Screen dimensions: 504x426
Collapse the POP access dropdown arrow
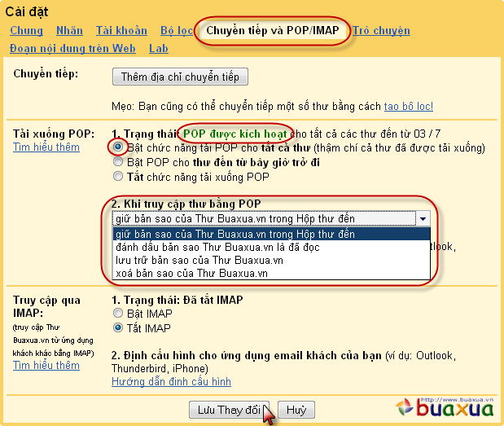pos(423,219)
